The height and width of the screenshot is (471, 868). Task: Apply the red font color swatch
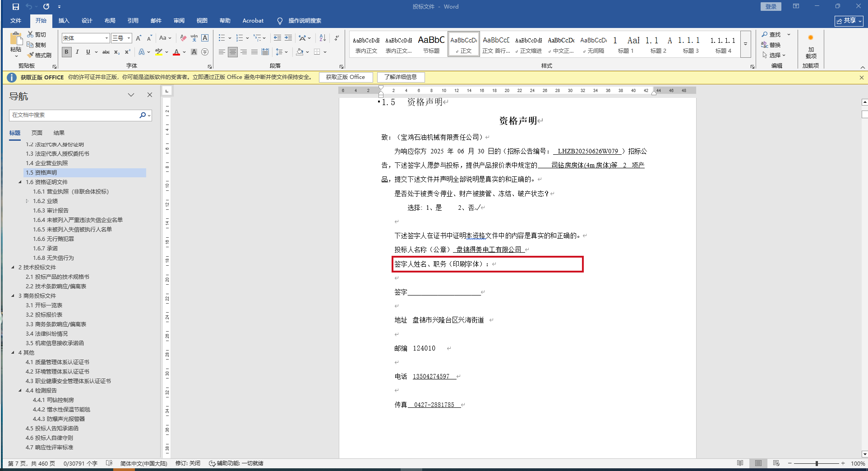point(176,52)
